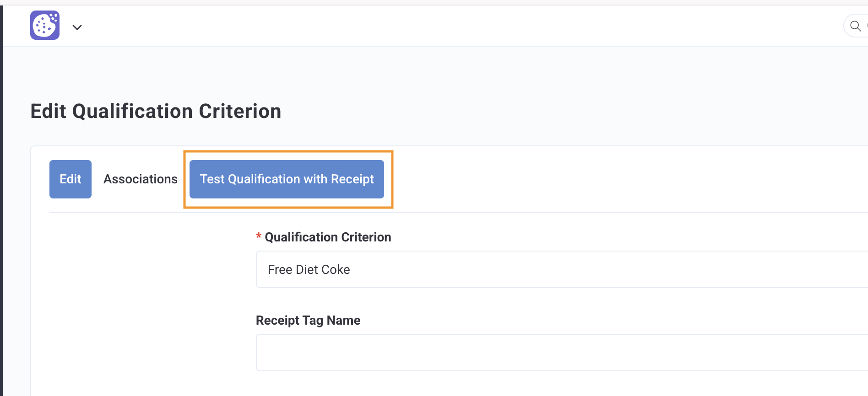Click the purple cookie app logo

[45, 25]
